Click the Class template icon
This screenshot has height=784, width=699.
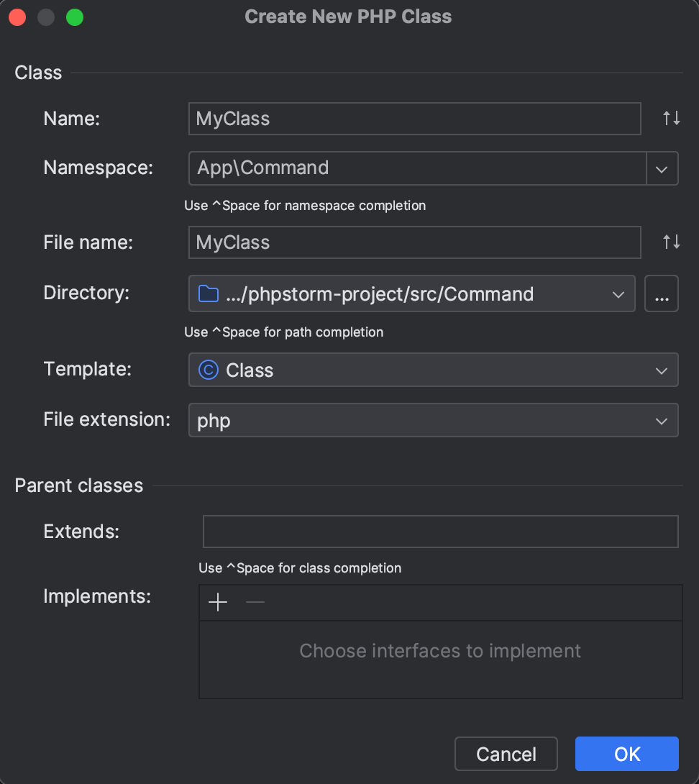point(209,370)
